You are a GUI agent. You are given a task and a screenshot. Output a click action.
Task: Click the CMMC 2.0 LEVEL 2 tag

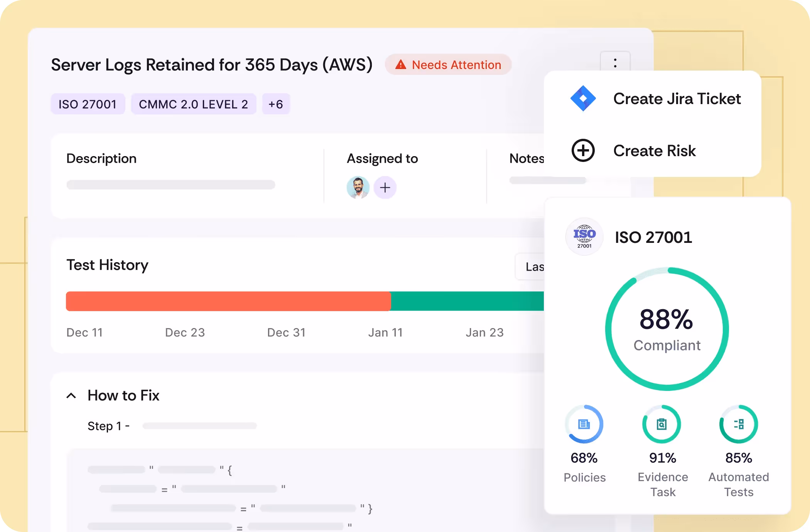(x=193, y=104)
